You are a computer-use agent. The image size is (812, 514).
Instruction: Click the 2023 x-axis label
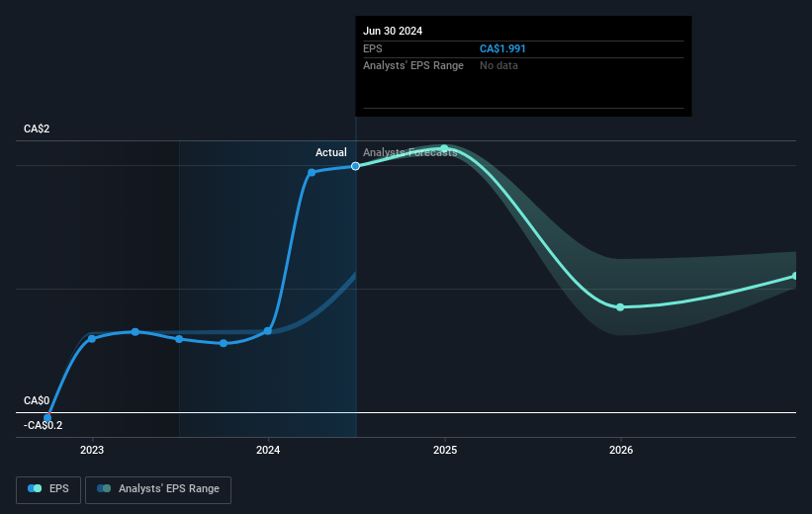pos(92,450)
